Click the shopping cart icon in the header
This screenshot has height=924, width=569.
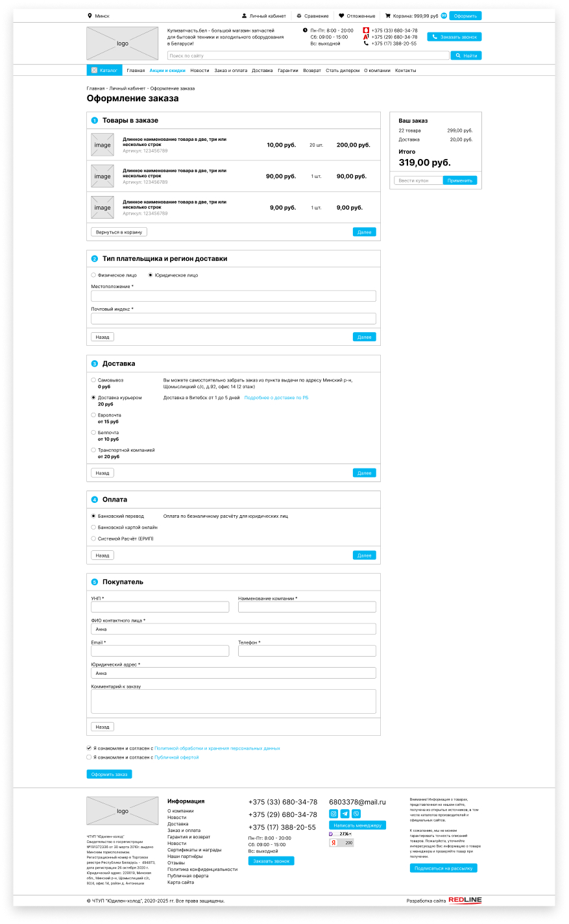coord(388,16)
